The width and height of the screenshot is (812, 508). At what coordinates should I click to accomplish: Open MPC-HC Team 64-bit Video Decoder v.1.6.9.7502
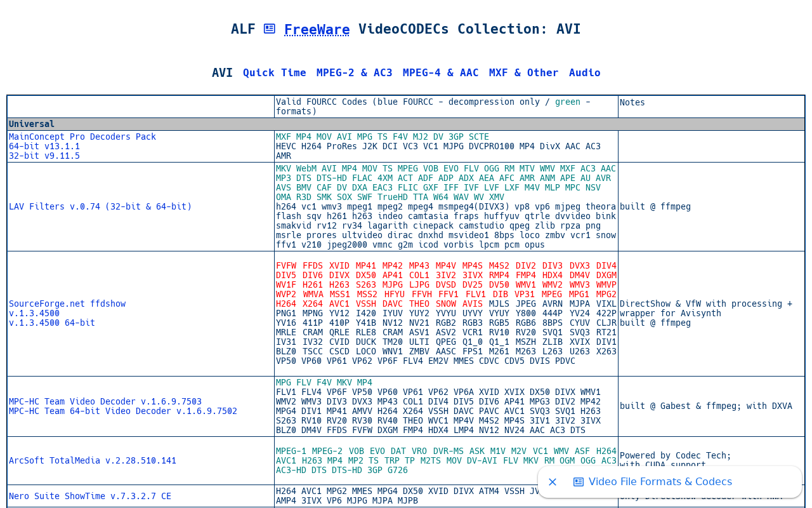point(123,411)
